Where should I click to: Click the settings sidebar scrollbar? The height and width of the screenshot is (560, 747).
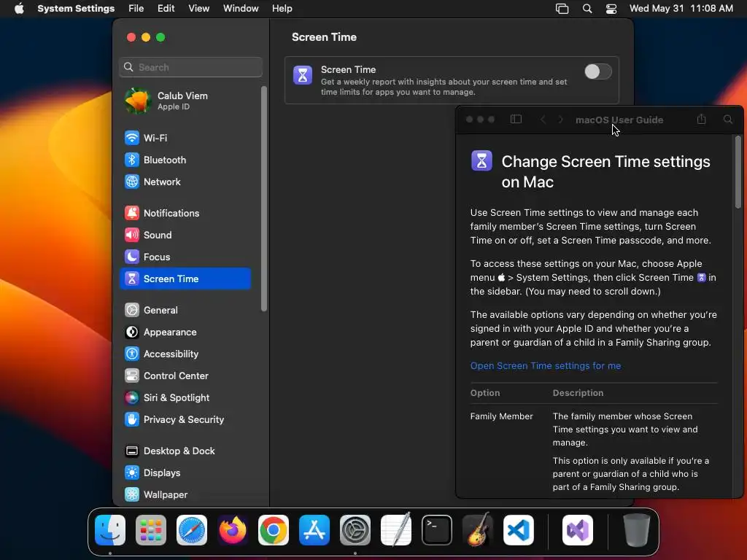(x=264, y=199)
